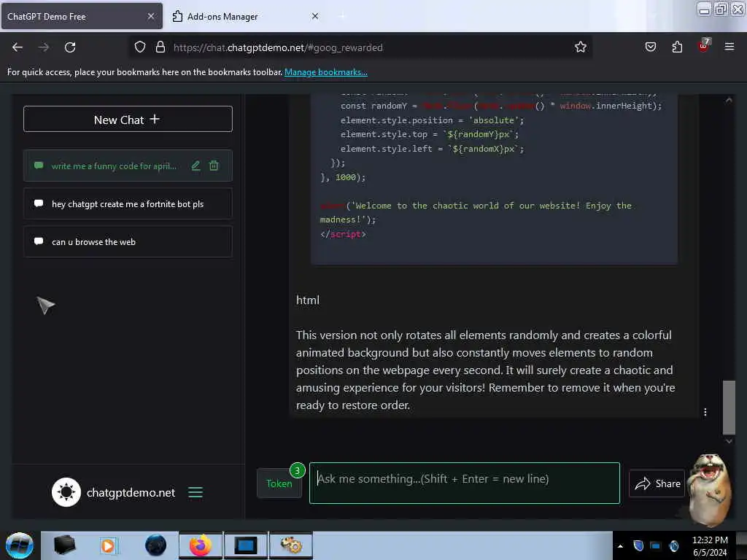Open the Windows Start menu
Viewport: 747px width, 560px height.
click(x=20, y=545)
